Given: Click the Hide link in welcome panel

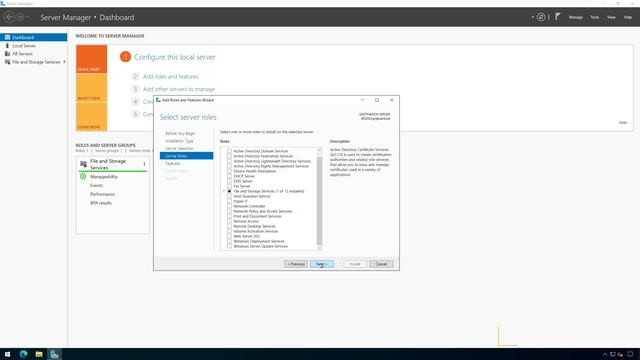Looking at the screenshot, I should pos(622,122).
